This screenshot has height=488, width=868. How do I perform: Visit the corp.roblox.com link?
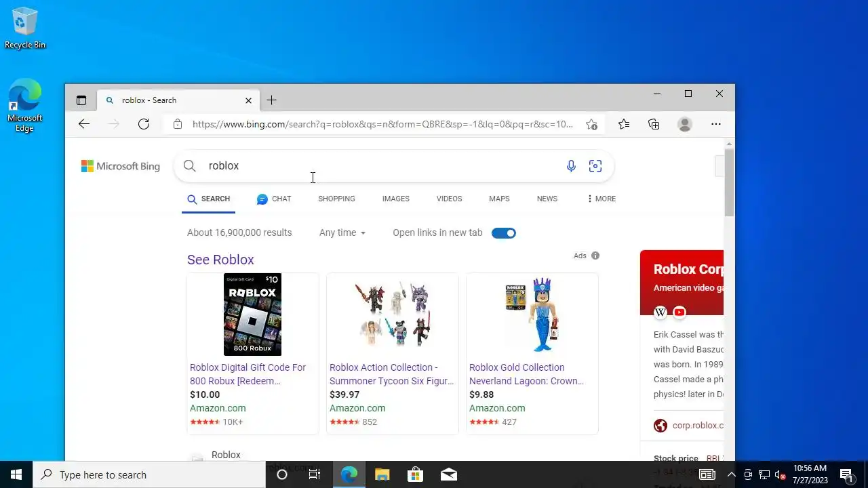[x=698, y=426]
